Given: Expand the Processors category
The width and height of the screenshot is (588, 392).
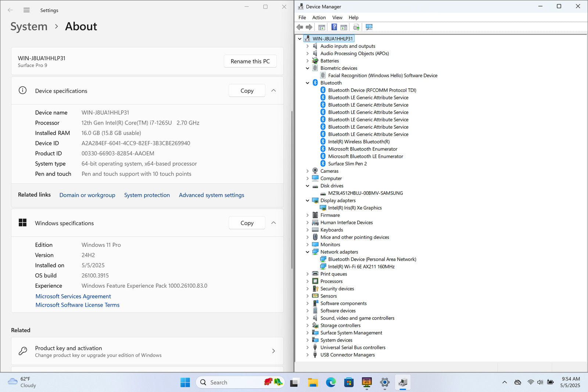Looking at the screenshot, I should pyautogui.click(x=308, y=281).
